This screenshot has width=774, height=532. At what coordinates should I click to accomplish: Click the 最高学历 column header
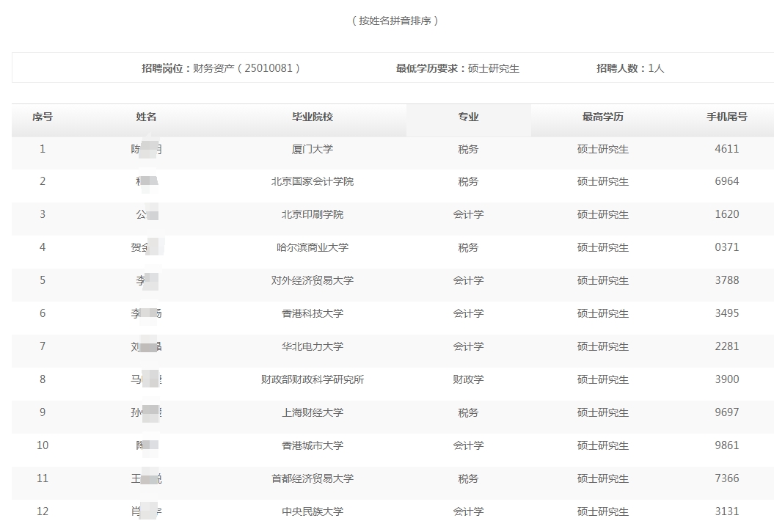[602, 118]
